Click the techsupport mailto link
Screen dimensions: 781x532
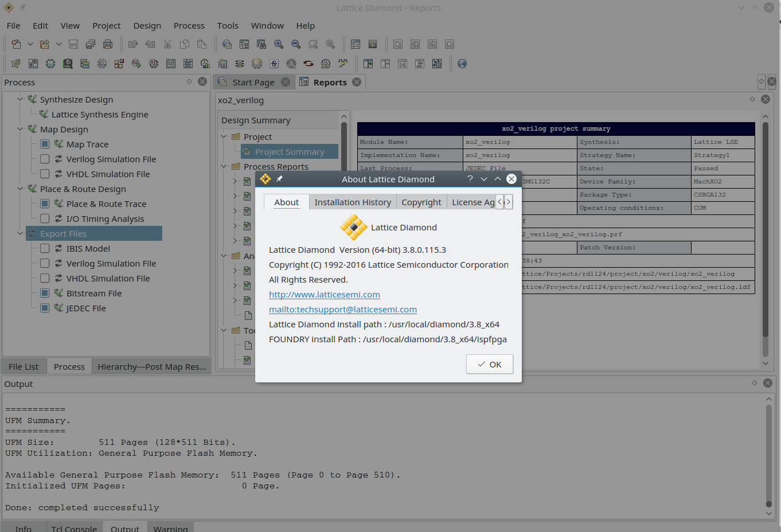(x=343, y=310)
